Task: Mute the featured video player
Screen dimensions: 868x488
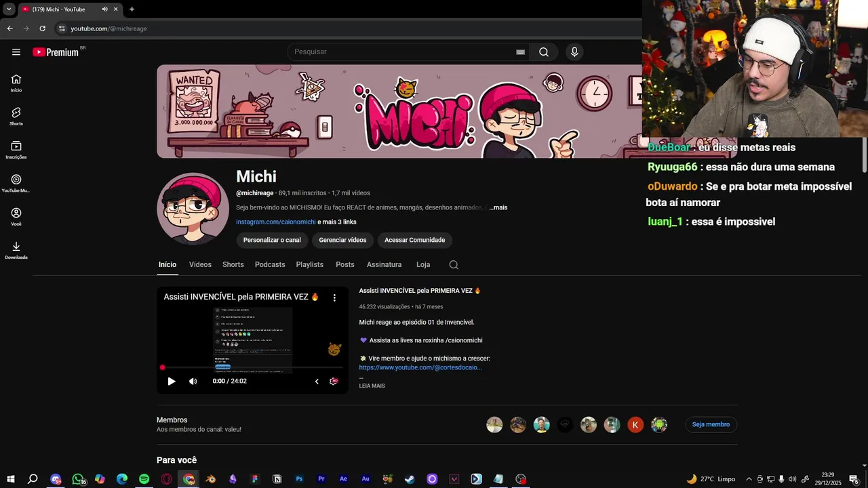Action: coord(193,382)
